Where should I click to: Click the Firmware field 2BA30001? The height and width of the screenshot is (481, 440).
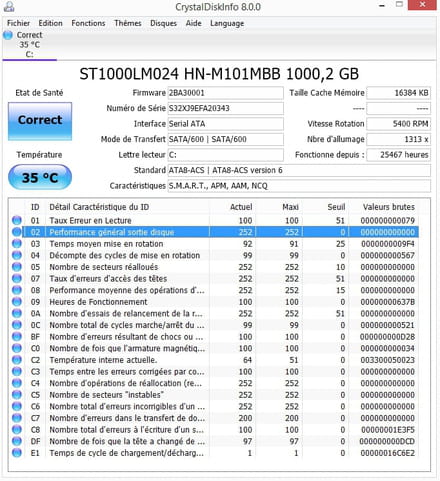[225, 93]
